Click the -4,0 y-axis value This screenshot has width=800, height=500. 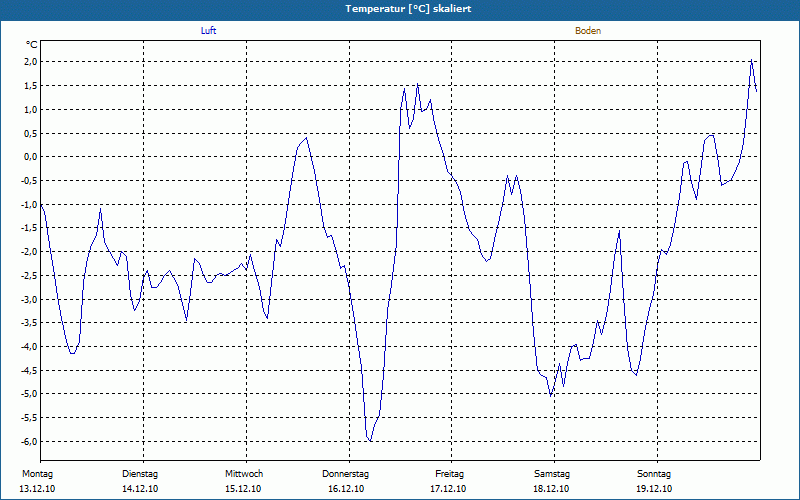click(30, 346)
